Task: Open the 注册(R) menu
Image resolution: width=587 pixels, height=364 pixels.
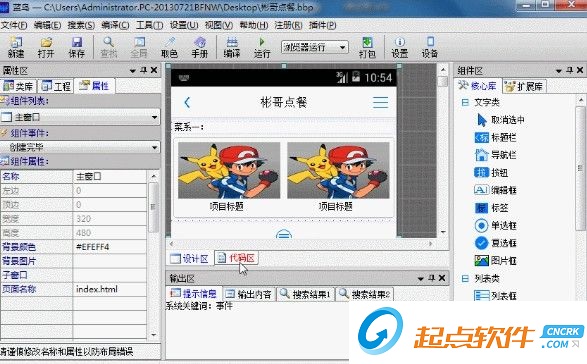Action: [288, 25]
